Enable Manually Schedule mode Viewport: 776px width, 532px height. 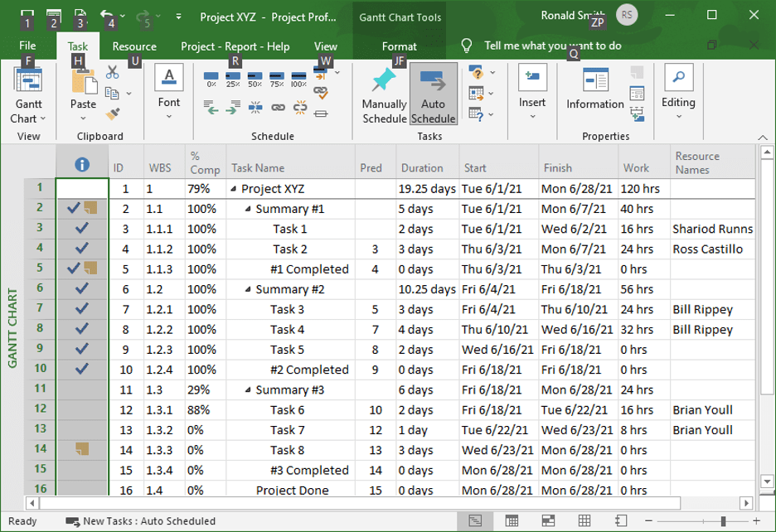click(384, 95)
